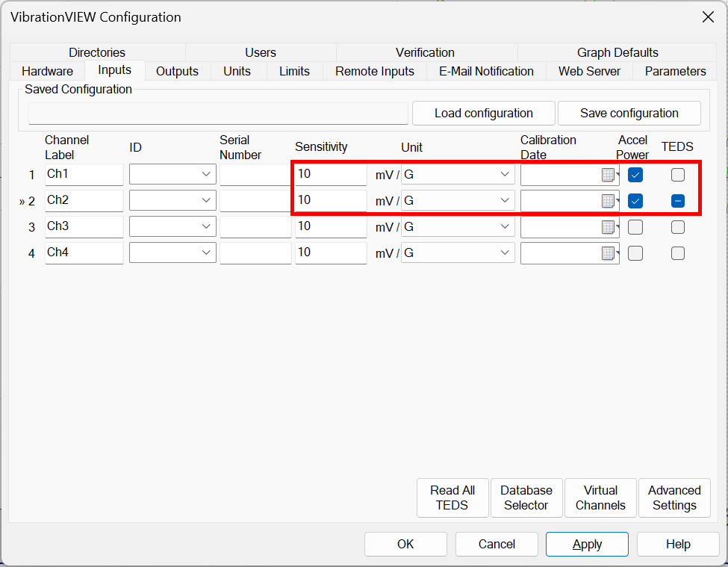This screenshot has width=728, height=567.
Task: Open calendar picker for channel 4 calibration date
Action: pos(609,253)
